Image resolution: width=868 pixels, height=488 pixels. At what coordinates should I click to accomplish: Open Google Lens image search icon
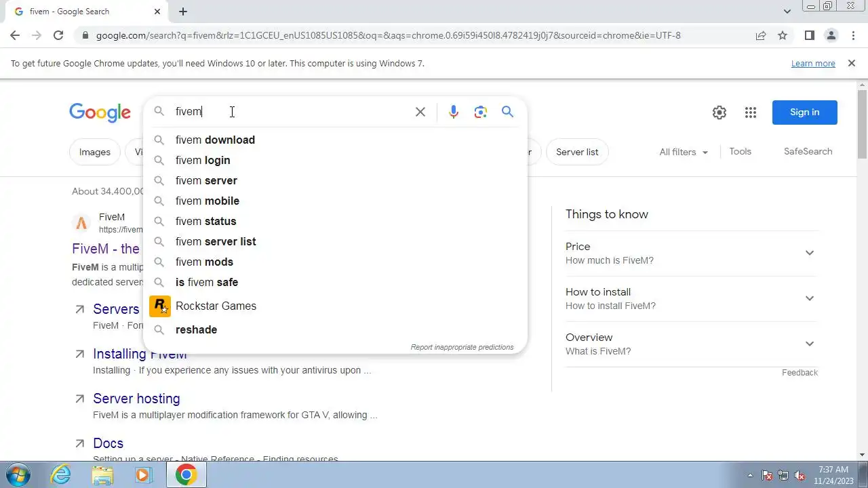pos(481,112)
